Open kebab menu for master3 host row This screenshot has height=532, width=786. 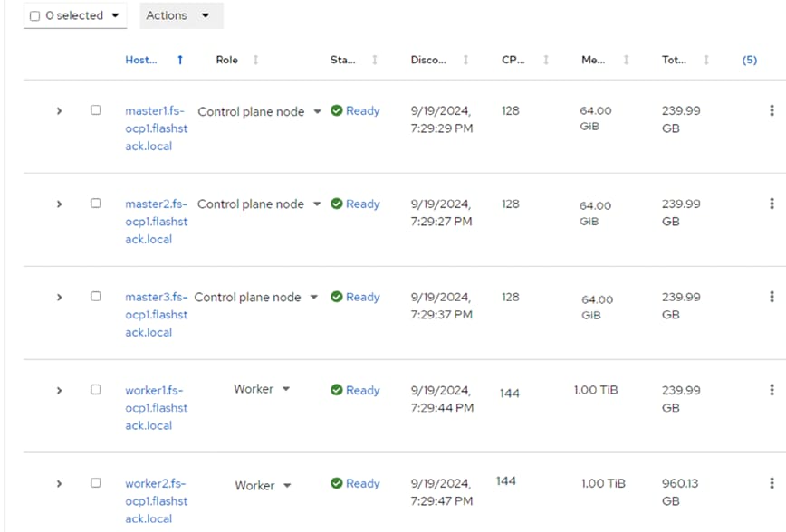coord(772,297)
